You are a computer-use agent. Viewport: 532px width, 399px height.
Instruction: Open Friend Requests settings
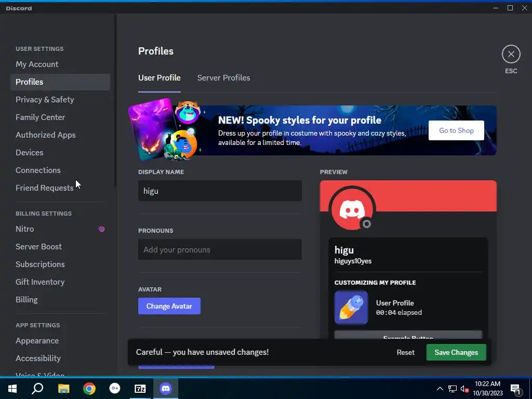(60, 188)
